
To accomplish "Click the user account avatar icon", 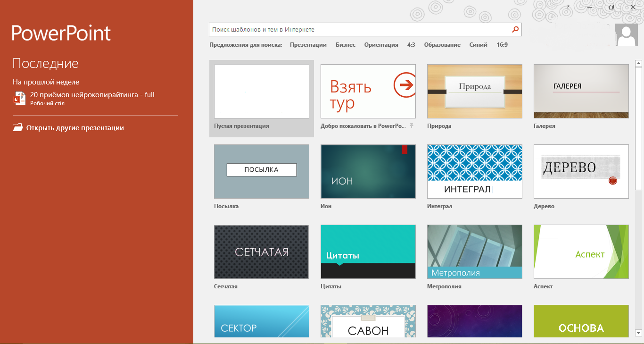I will (x=627, y=35).
